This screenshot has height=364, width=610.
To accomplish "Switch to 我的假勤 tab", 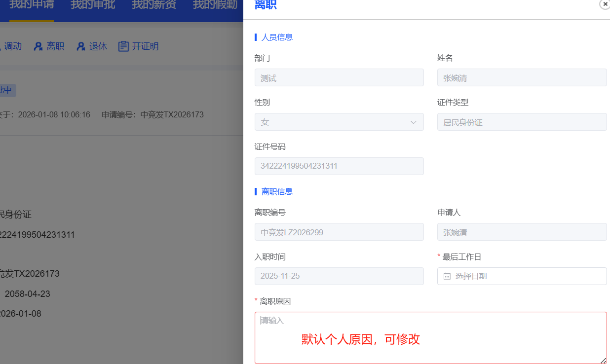I will tap(215, 5).
